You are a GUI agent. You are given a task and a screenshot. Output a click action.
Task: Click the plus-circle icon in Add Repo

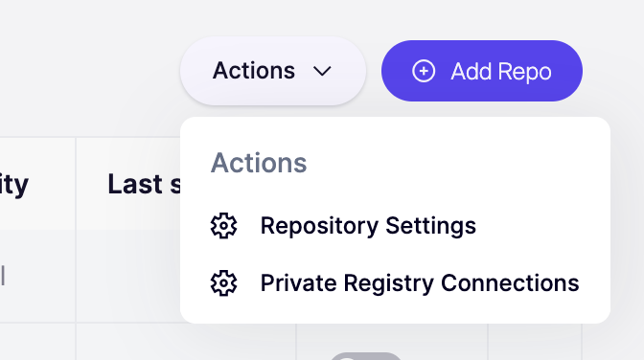tap(424, 71)
